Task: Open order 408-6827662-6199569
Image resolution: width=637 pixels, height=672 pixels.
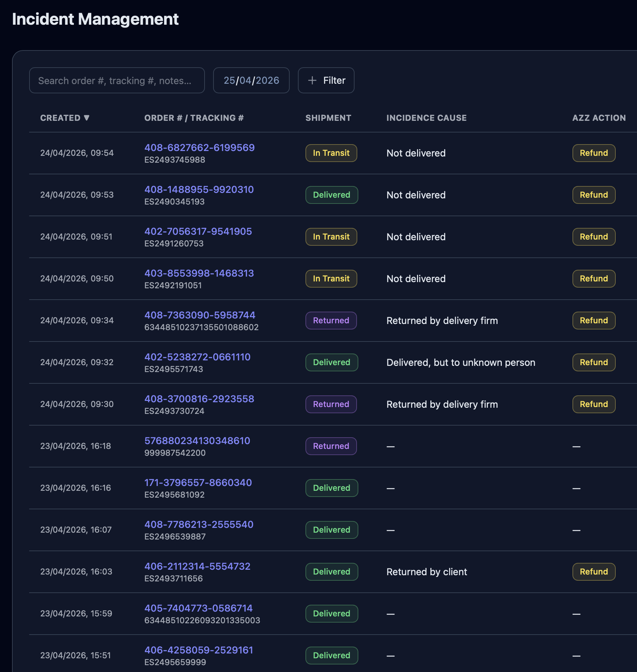Action: (199, 148)
